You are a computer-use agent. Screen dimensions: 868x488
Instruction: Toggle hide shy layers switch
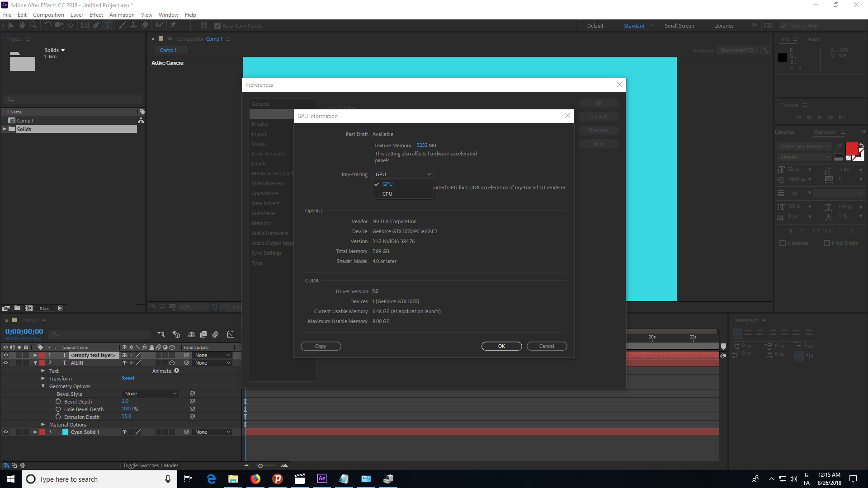click(192, 334)
